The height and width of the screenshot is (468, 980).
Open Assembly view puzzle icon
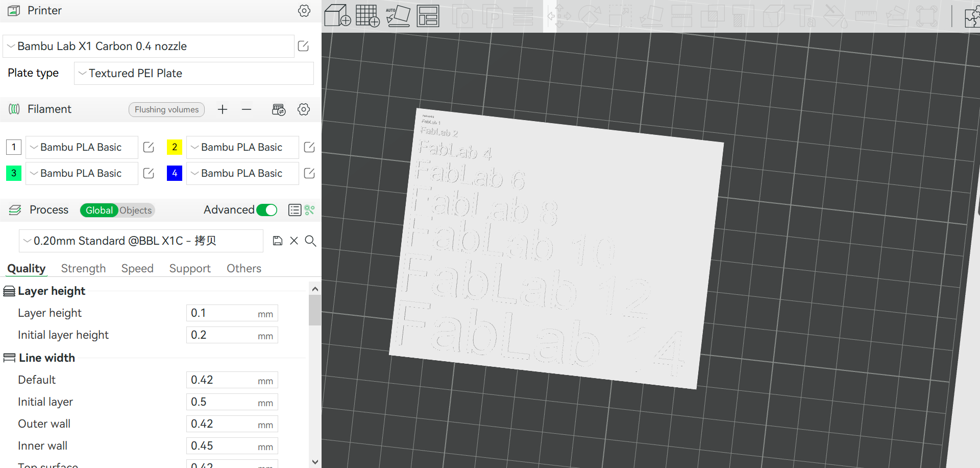coord(972,16)
